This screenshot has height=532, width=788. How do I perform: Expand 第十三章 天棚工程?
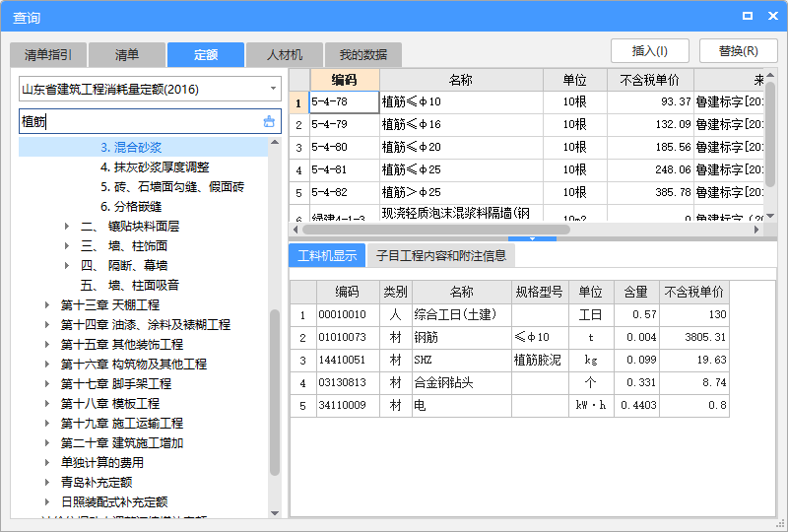pos(47,304)
